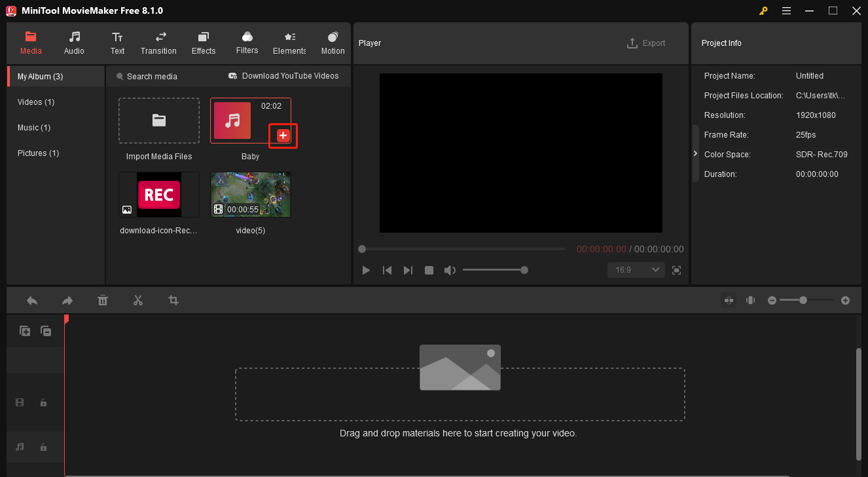The width and height of the screenshot is (868, 477).
Task: Click the audio track music icon
Action: 20,447
